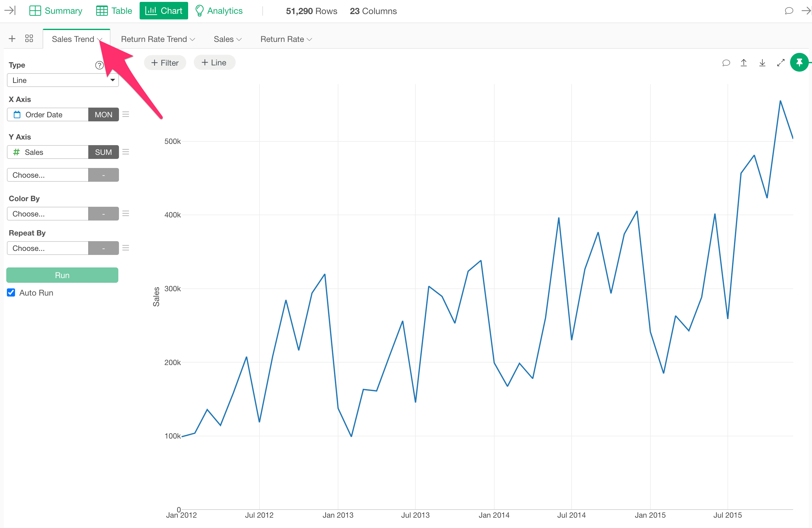This screenshot has width=812, height=528.
Task: Open the chart comment bubble icon
Action: point(726,63)
